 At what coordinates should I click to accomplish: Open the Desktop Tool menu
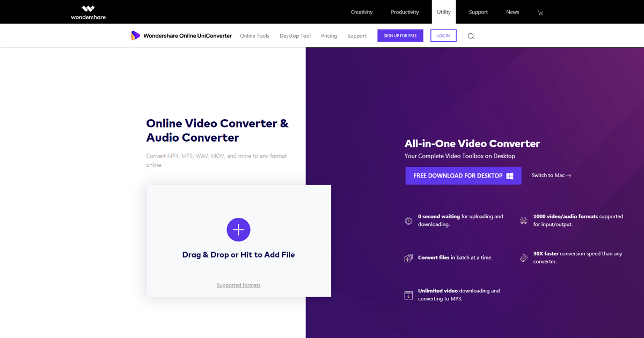pyautogui.click(x=295, y=36)
